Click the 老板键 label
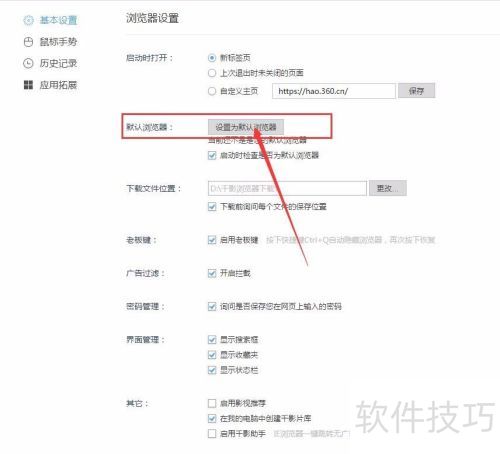500x454 pixels. (141, 240)
